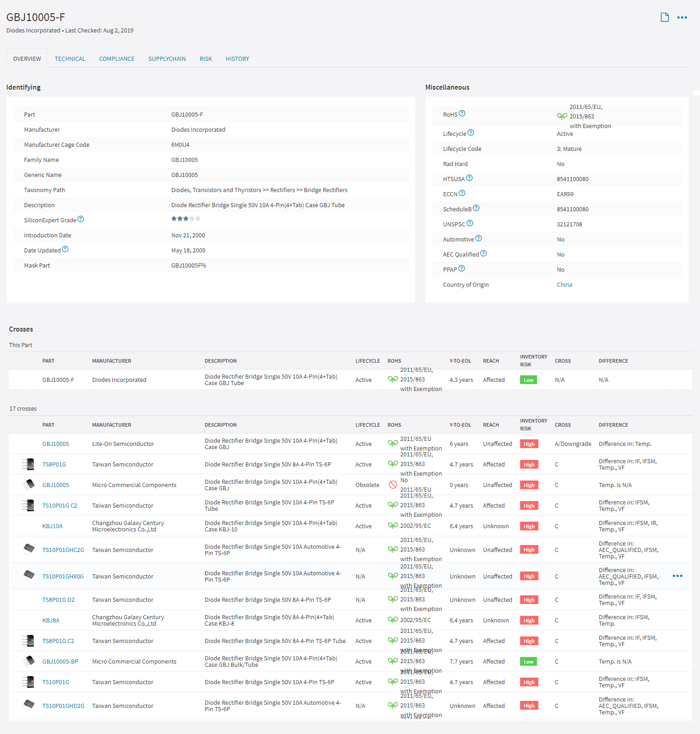Image resolution: width=700 pixels, height=734 pixels.
Task: Click the EAR99 ECCN value
Action: (565, 194)
